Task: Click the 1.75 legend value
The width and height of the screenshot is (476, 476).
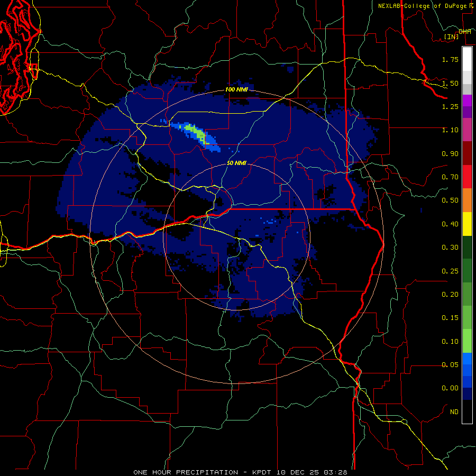Action: (450, 59)
